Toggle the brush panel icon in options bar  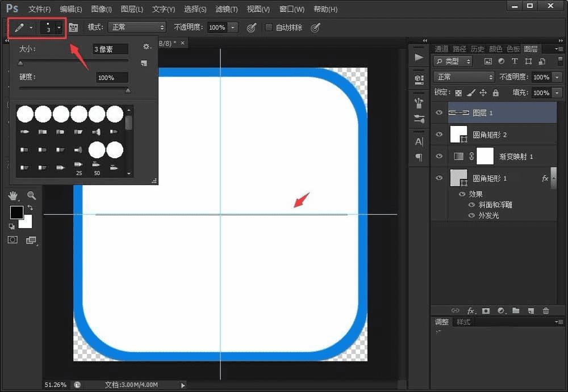click(73, 27)
